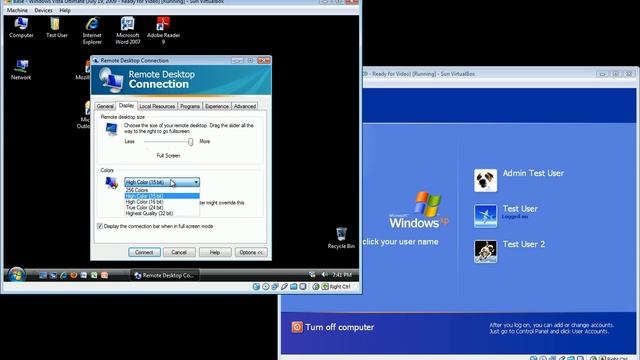
Task: Open the Test User folder icon
Action: (56, 27)
